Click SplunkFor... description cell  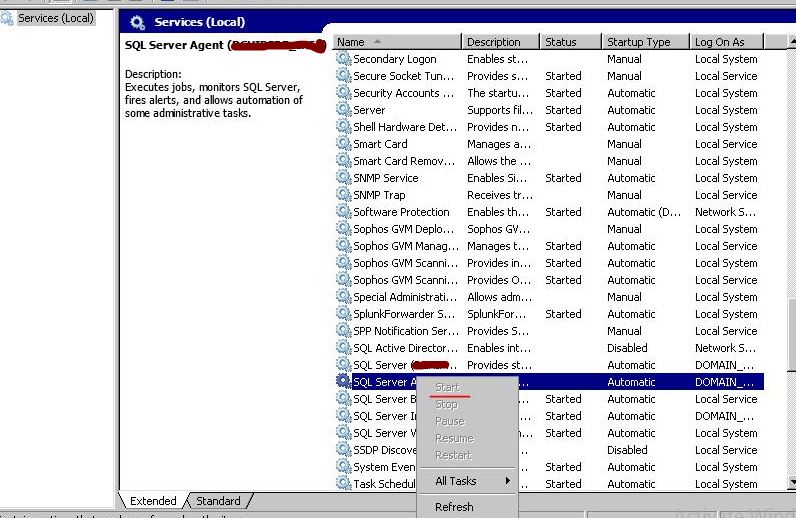(x=496, y=314)
